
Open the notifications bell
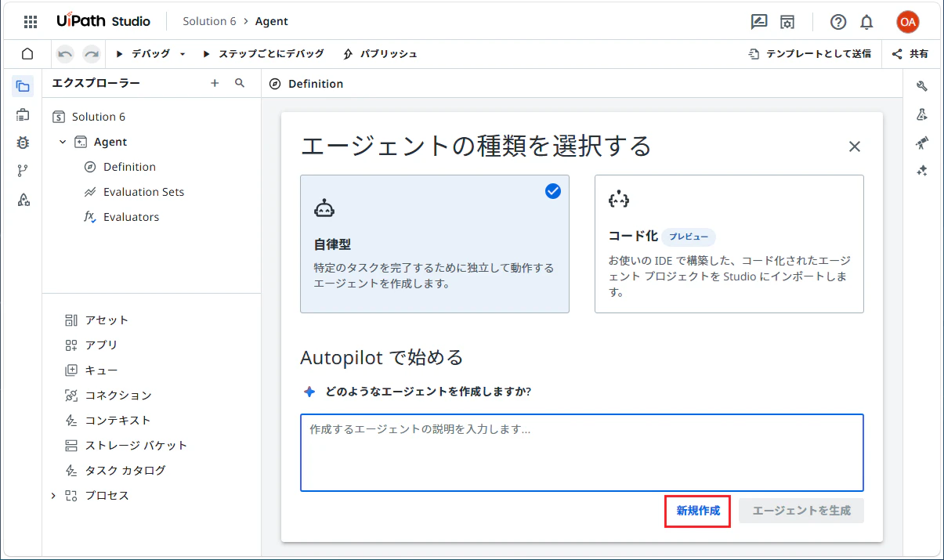coord(866,22)
